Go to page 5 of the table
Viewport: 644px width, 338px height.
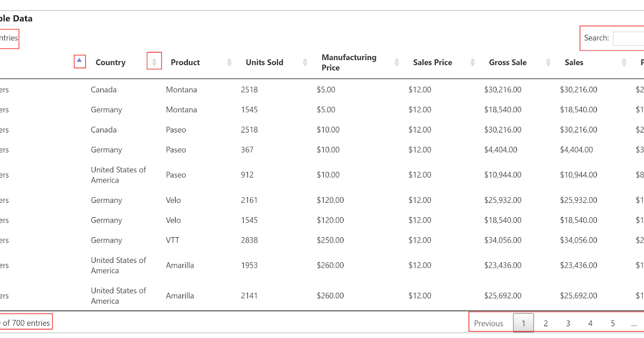pos(612,323)
